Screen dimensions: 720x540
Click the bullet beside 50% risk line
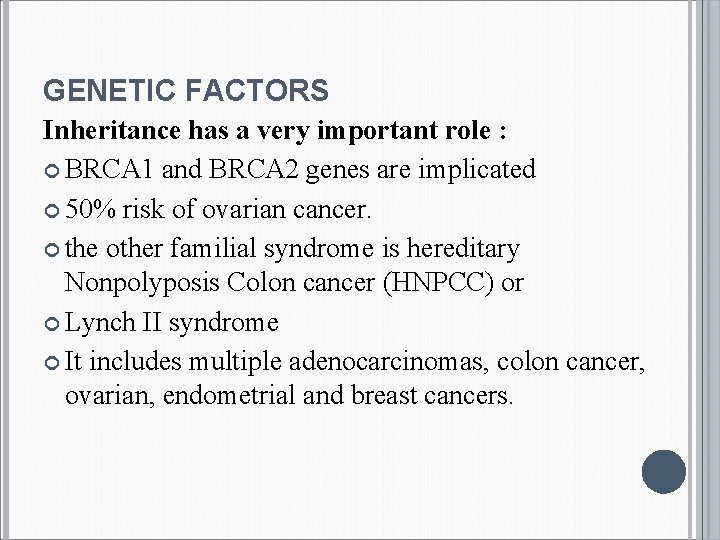tap(52, 211)
